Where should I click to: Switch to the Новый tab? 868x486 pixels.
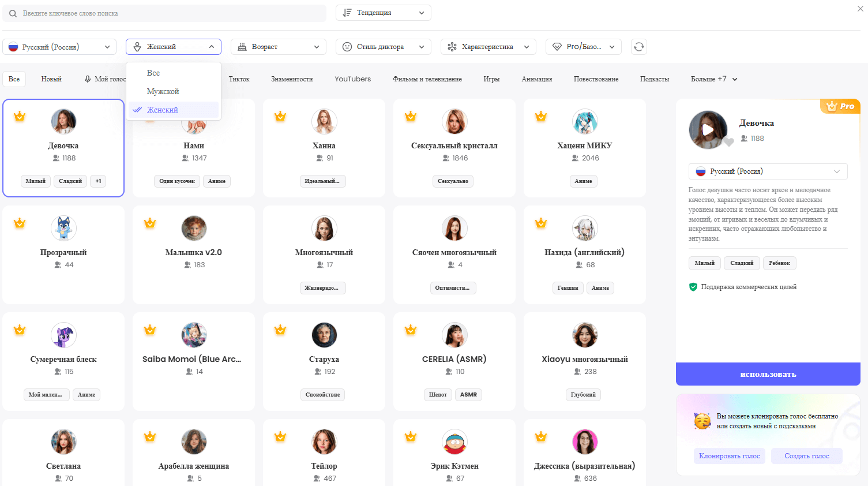(x=51, y=79)
